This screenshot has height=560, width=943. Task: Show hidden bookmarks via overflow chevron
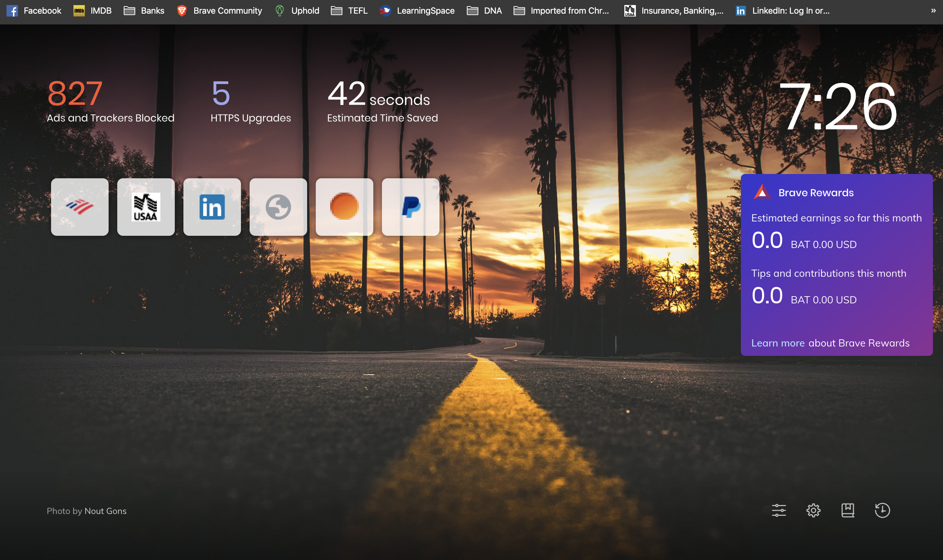pyautogui.click(x=933, y=10)
